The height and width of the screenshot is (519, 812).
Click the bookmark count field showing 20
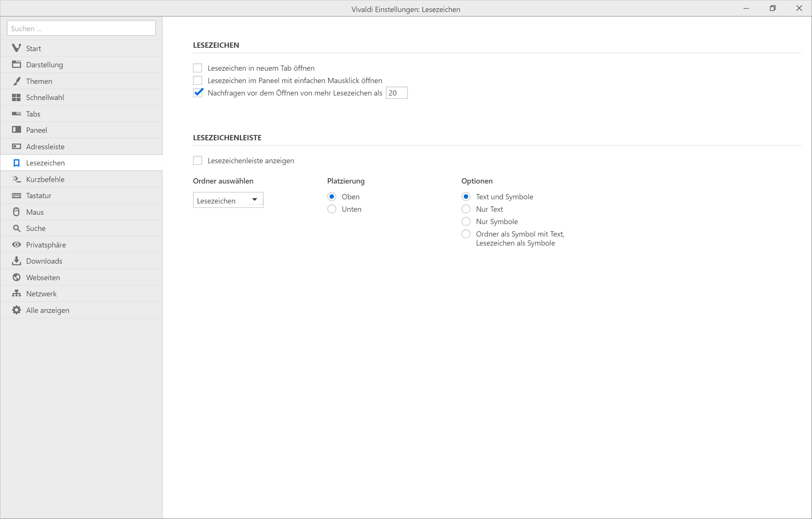point(396,93)
